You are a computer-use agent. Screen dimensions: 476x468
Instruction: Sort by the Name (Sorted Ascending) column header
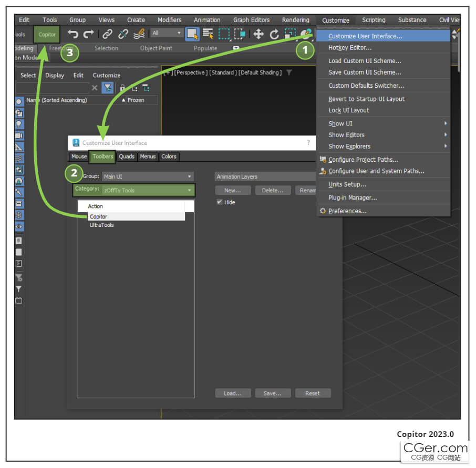(56, 100)
